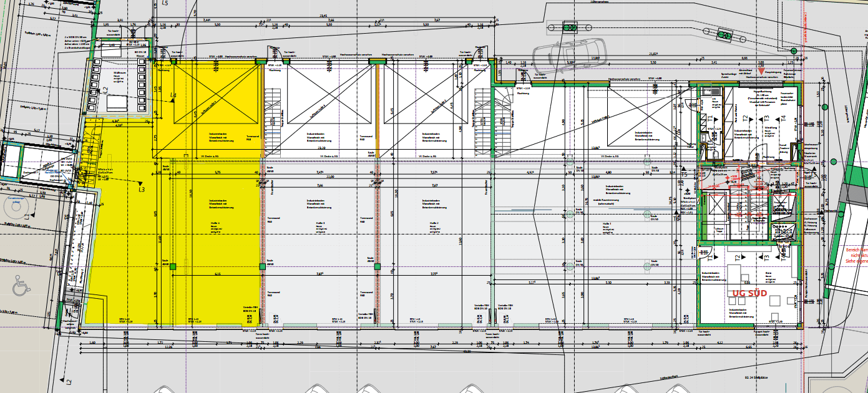Click the L5 section label at top

pos(165,4)
